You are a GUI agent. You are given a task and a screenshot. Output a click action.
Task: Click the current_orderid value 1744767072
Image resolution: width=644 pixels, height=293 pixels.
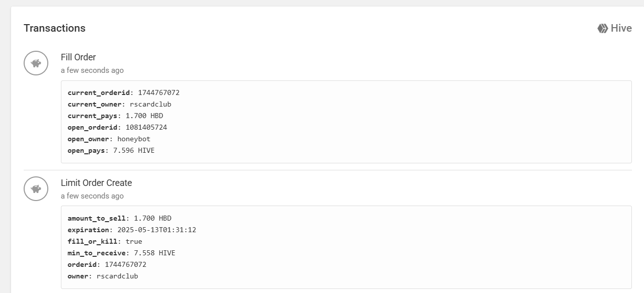158,93
